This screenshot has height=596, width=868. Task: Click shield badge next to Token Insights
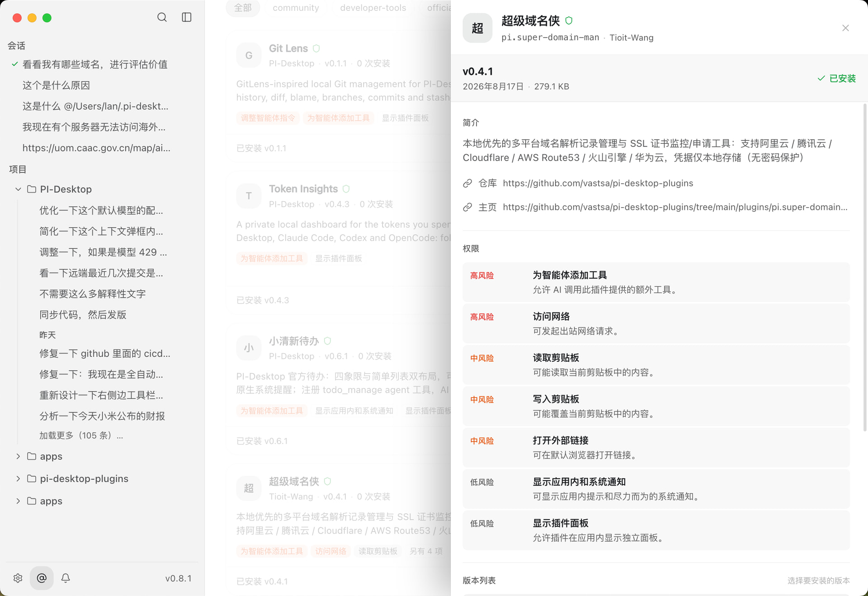(x=346, y=189)
